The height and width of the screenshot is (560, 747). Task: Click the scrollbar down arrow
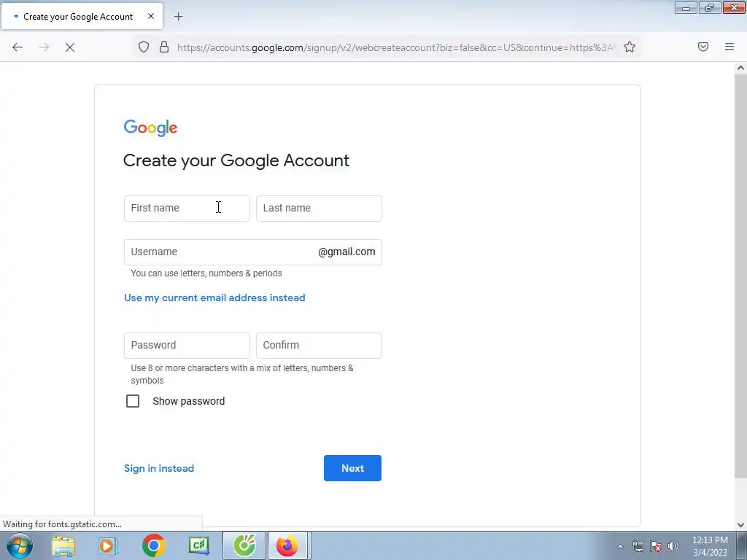740,525
